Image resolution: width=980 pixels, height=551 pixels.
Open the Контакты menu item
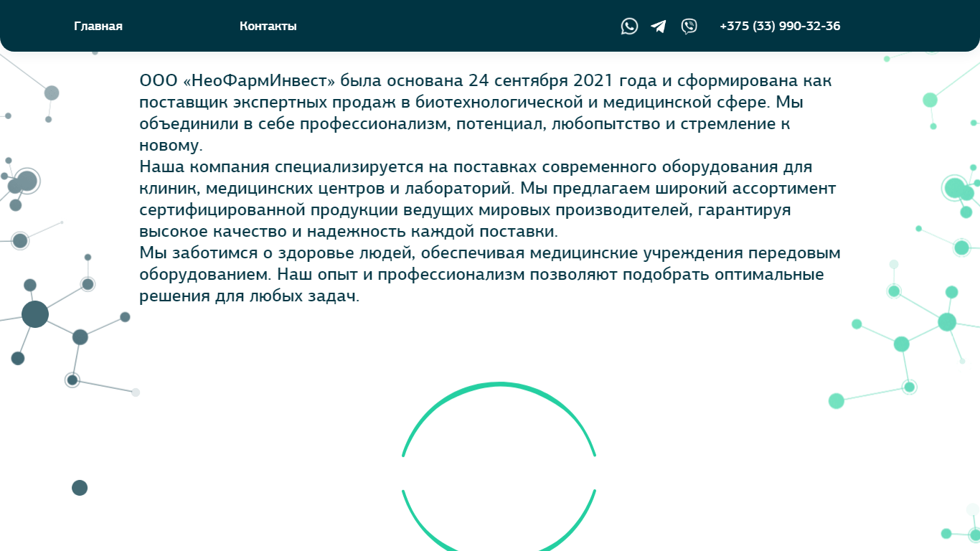[268, 27]
